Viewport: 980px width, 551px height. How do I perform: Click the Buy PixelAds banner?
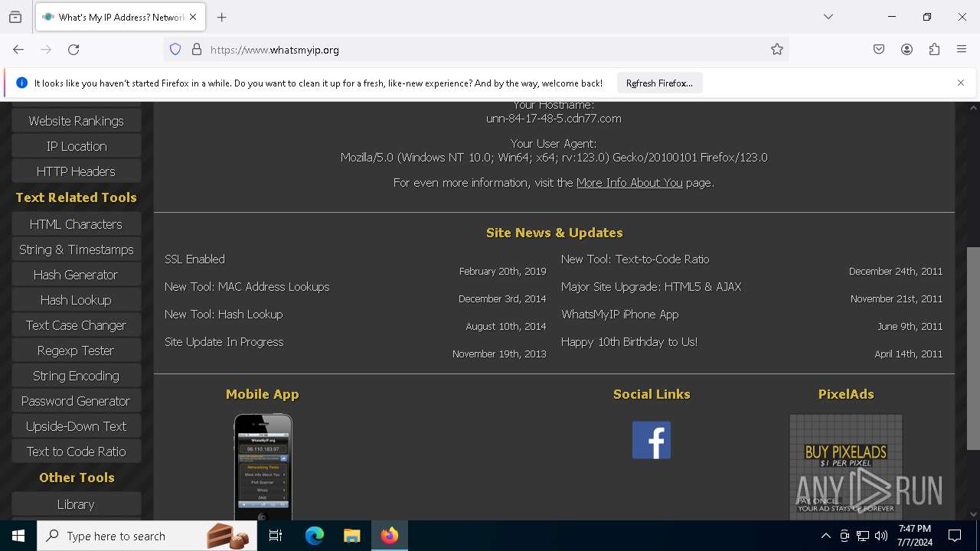click(x=846, y=467)
